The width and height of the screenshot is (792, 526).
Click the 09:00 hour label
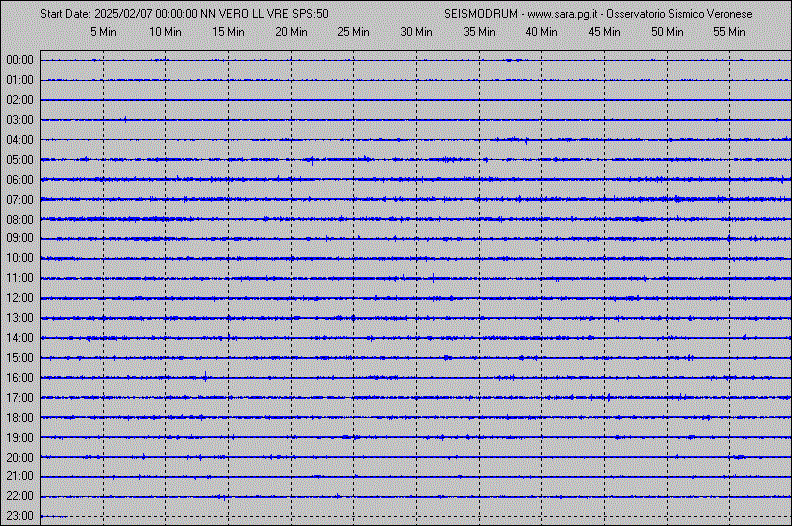pos(20,238)
